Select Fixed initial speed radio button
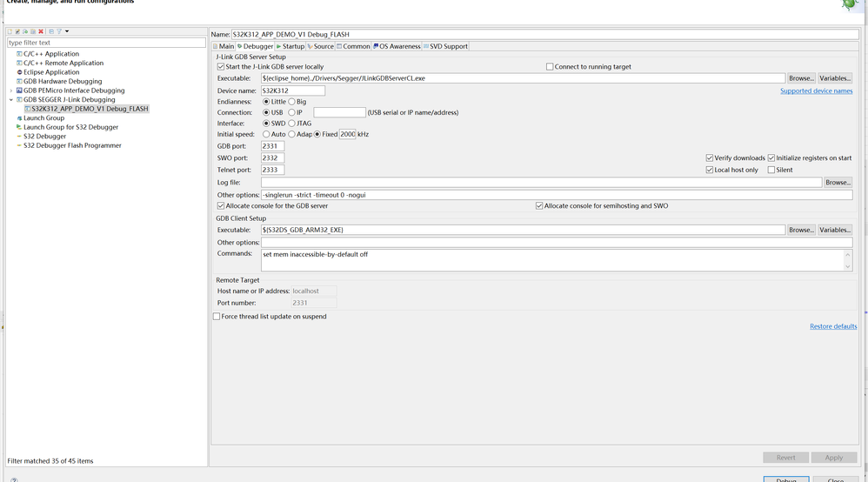This screenshot has height=482, width=868. [317, 134]
